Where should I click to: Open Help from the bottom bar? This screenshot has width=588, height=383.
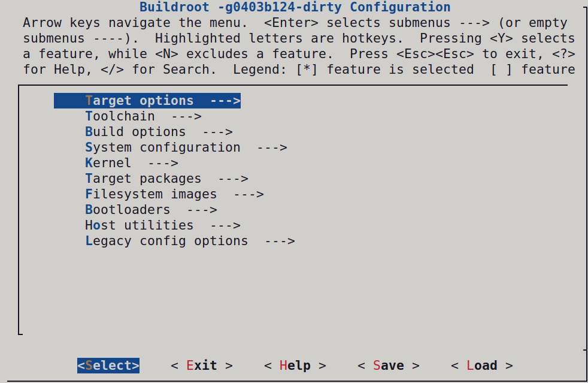pos(295,366)
